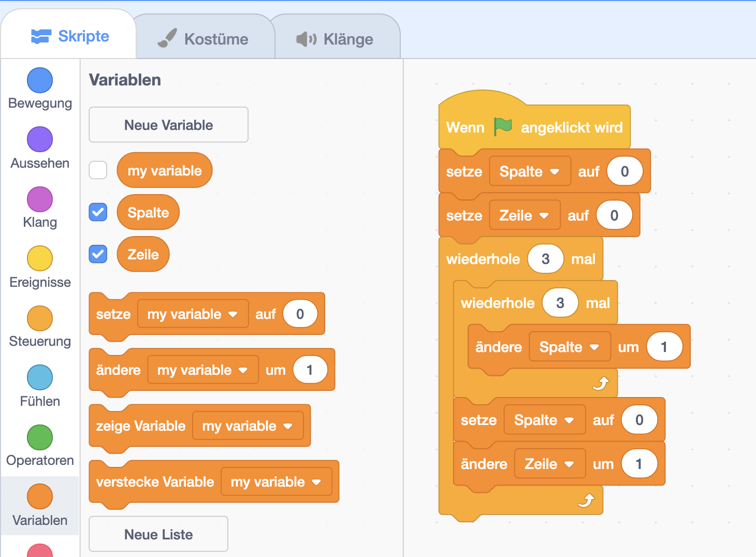Click the value field in top setze Spalte block

click(x=624, y=171)
